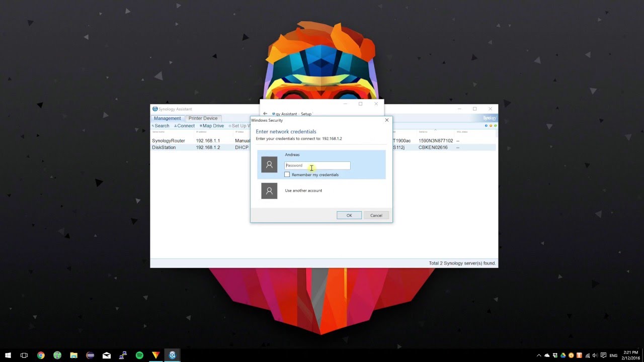Cancel the Windows Security dialog

pos(376,215)
